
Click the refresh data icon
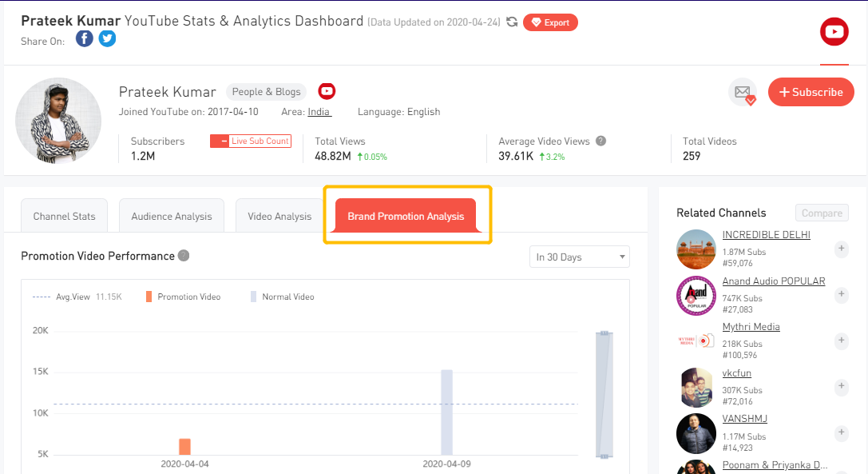[512, 22]
